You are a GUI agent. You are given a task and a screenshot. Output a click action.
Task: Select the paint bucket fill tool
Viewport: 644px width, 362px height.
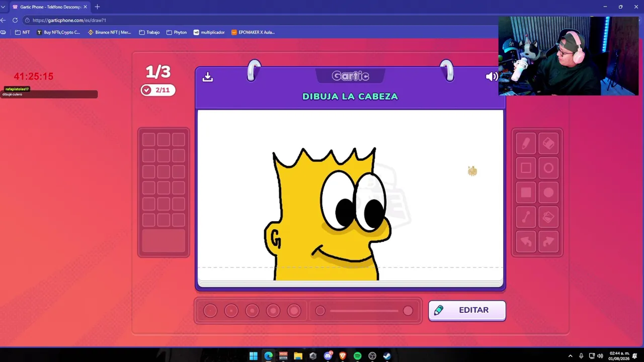[548, 217]
